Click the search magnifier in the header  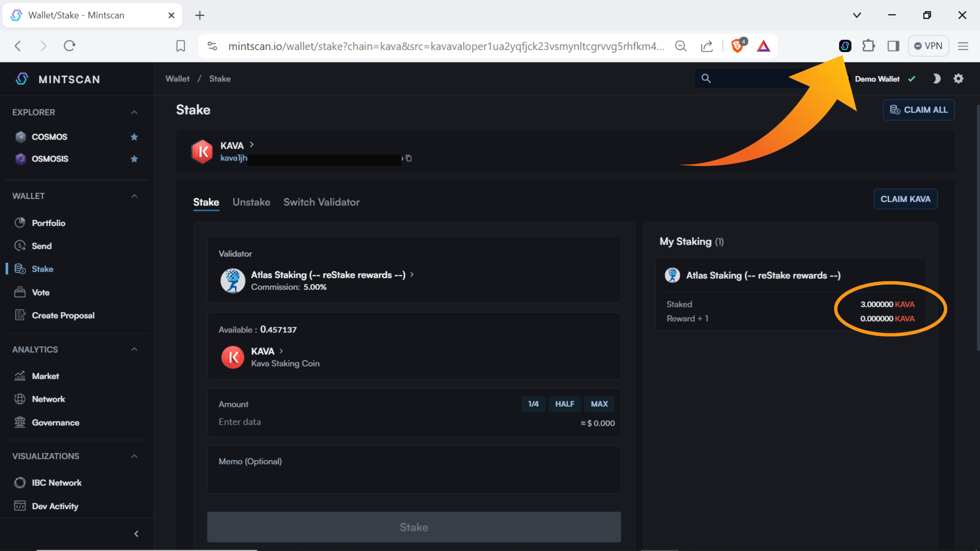point(706,78)
